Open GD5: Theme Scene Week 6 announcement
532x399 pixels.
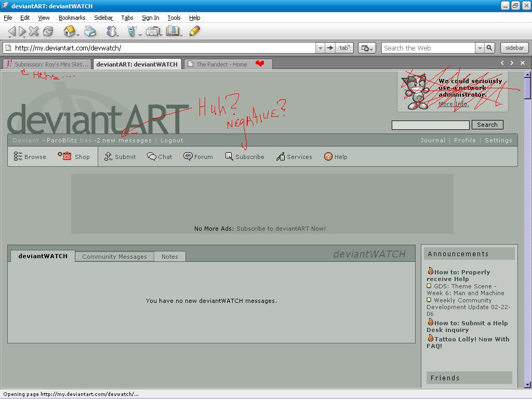(x=465, y=289)
